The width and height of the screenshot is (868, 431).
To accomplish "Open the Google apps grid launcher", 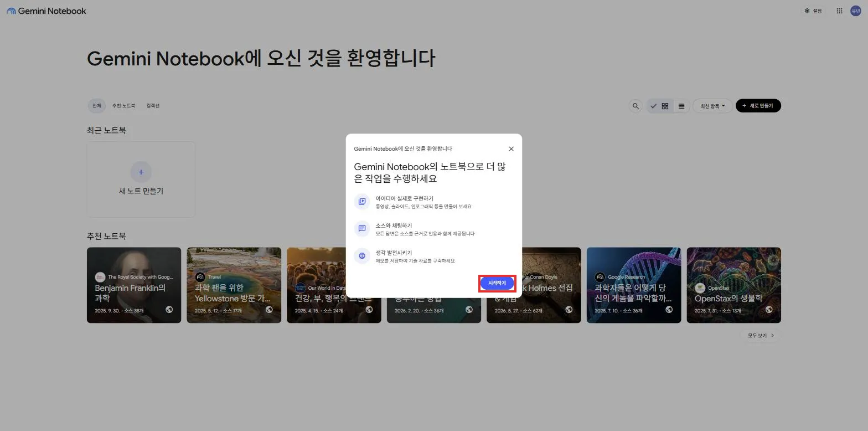I will tap(839, 11).
